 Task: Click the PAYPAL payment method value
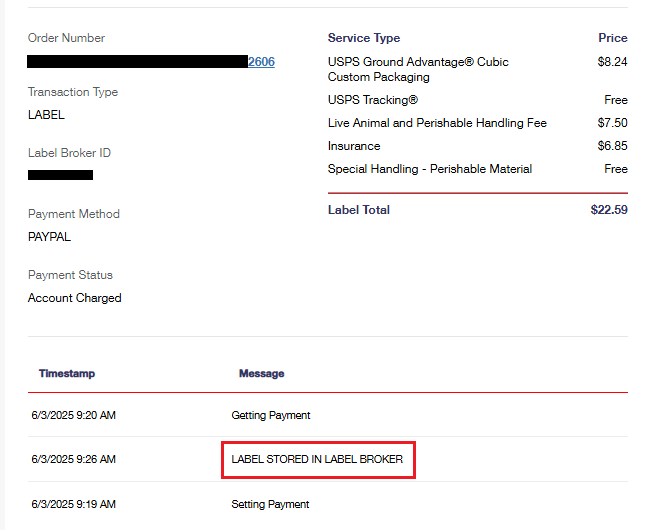pos(49,237)
